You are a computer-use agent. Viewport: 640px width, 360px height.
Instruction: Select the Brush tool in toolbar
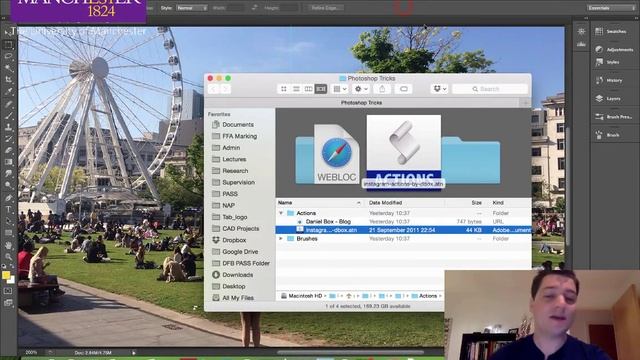coord(8,116)
